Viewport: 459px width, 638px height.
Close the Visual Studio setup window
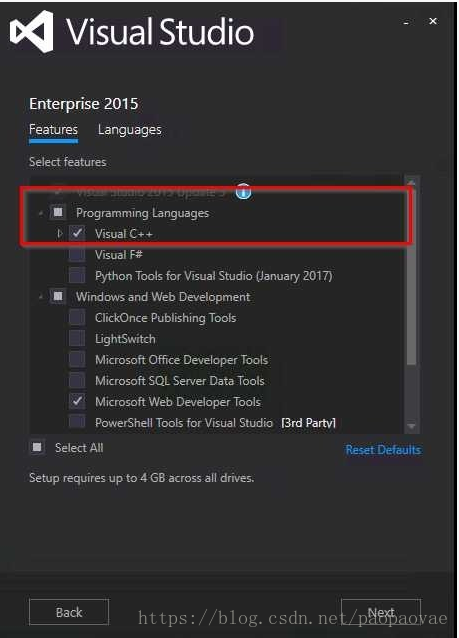pyautogui.click(x=433, y=21)
